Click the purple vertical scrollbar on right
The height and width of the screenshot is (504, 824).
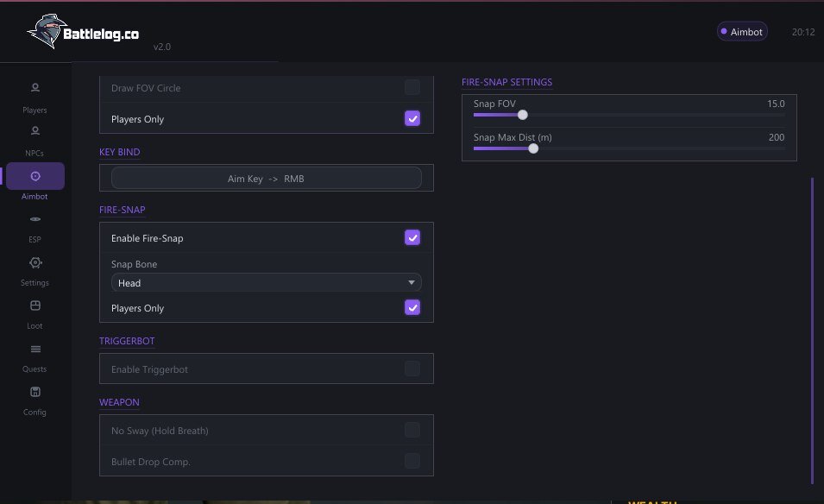click(x=813, y=331)
